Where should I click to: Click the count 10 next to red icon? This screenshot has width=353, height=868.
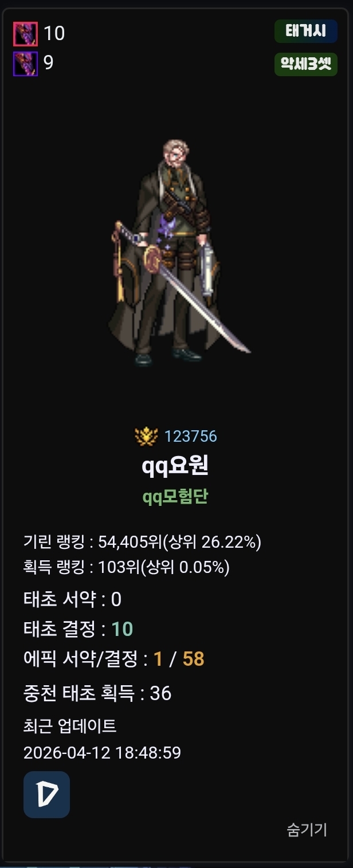54,34
